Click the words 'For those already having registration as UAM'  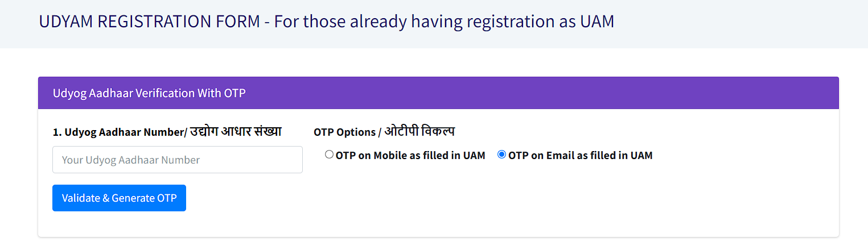pyautogui.click(x=444, y=22)
